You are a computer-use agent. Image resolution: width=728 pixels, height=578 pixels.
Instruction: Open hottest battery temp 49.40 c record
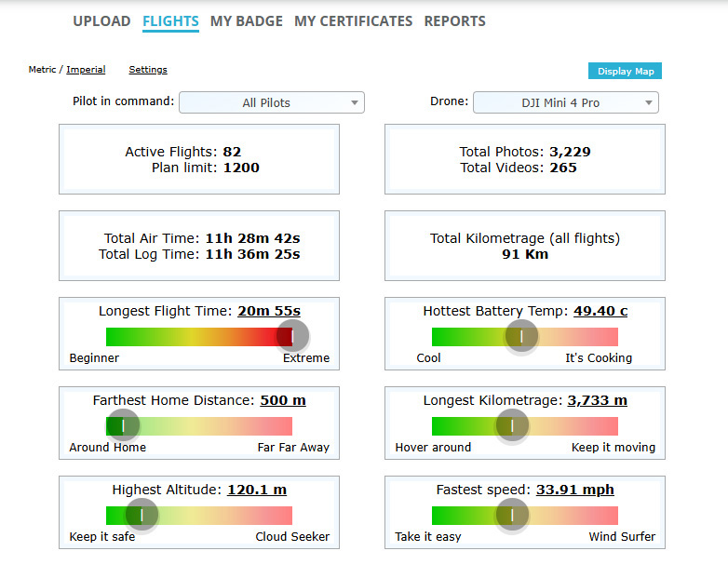coord(600,311)
